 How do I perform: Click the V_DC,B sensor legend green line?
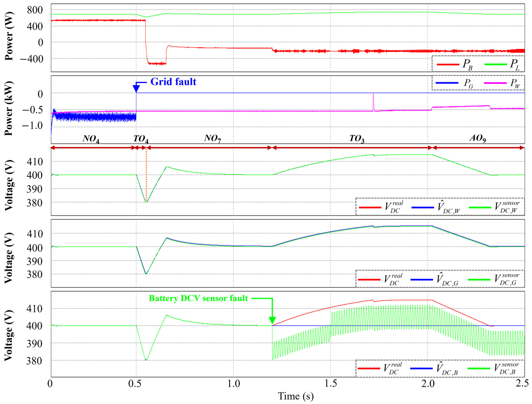click(x=479, y=369)
